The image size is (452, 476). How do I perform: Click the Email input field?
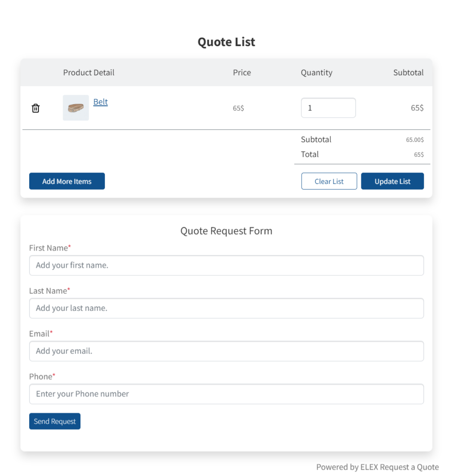(226, 351)
